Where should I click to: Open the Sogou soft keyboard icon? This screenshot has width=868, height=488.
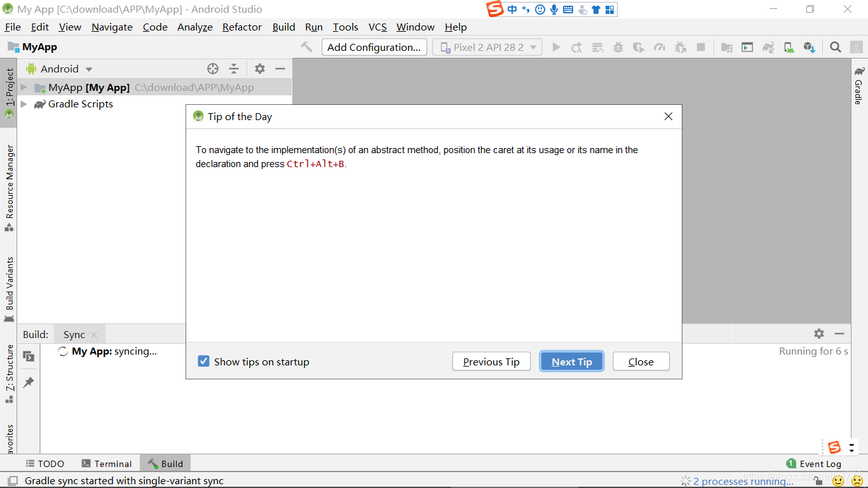pyautogui.click(x=568, y=10)
